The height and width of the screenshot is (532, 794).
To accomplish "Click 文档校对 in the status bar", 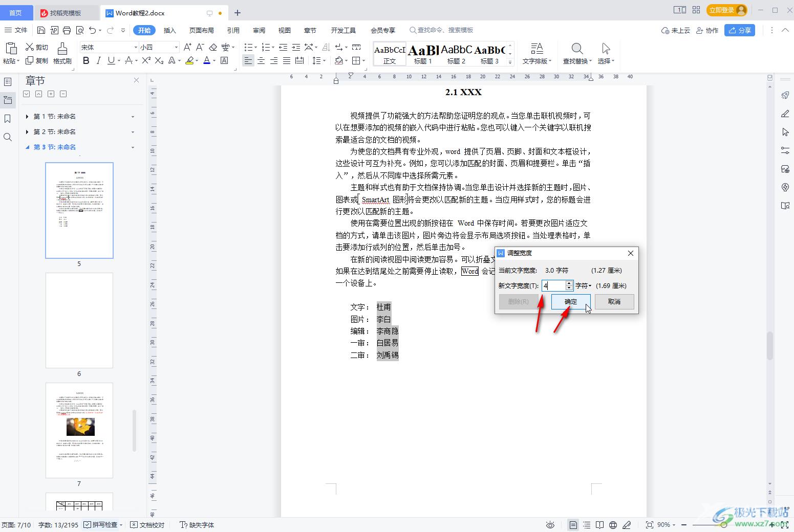I will [147, 525].
